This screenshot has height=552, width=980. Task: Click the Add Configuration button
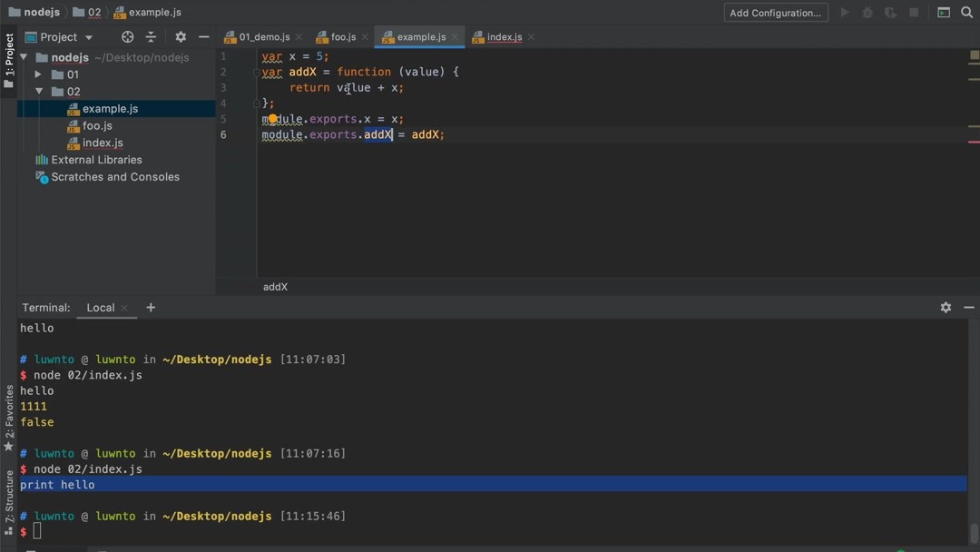coord(775,13)
